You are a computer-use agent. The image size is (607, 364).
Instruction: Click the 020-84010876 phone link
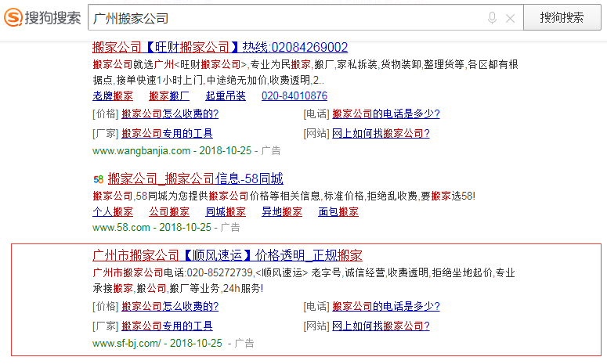tap(294, 96)
